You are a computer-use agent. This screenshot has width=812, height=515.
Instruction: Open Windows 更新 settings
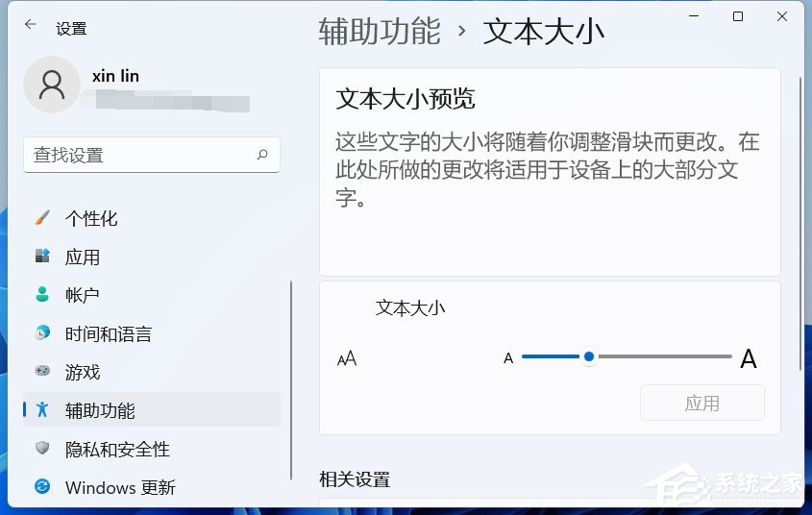(x=152, y=486)
